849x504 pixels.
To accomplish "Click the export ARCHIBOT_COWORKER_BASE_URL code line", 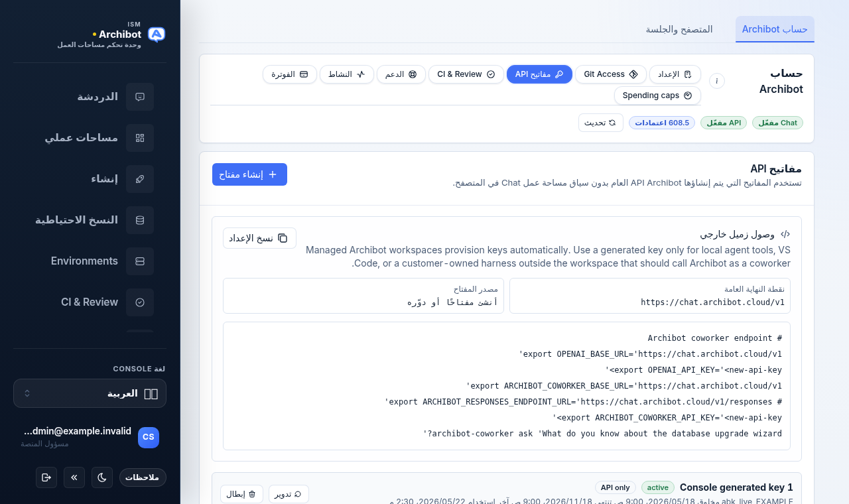I will (x=624, y=385).
